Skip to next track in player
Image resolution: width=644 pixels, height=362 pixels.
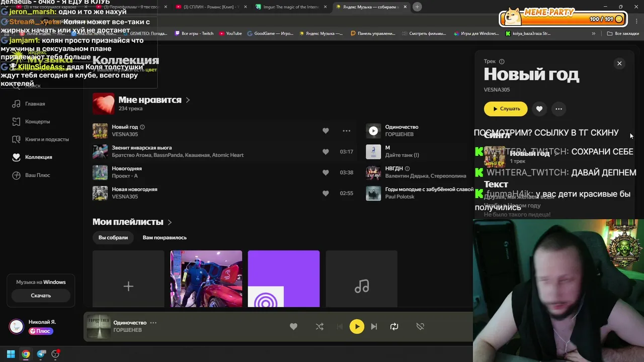point(374,326)
